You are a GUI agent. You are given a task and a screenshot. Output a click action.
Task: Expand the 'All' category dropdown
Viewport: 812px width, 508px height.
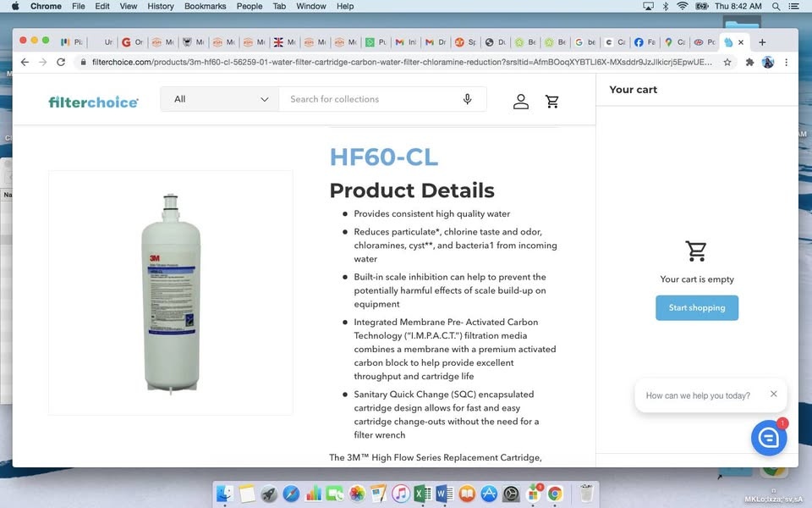click(x=220, y=99)
